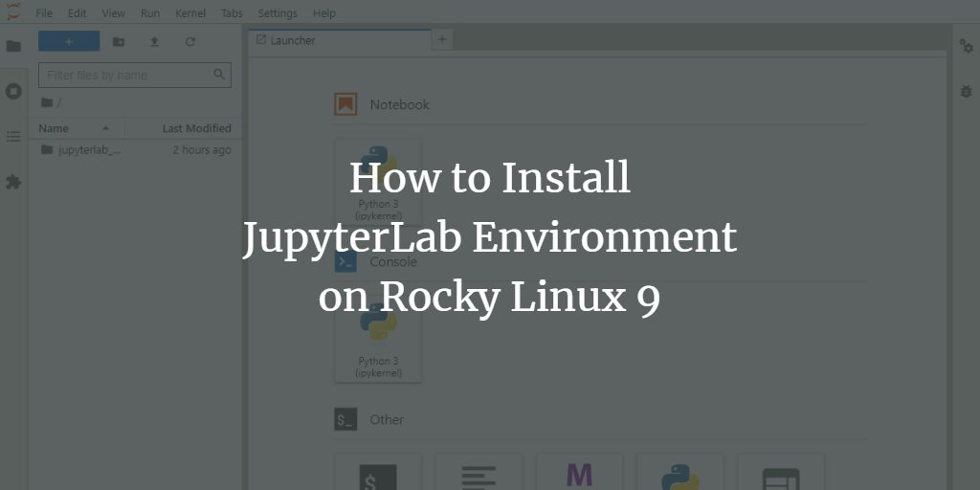Click the Filter files by name field

pyautogui.click(x=134, y=75)
